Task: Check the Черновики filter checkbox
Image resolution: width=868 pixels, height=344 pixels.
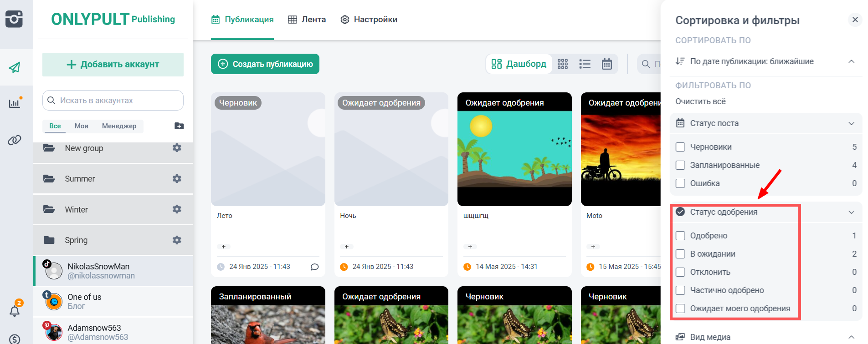Action: click(680, 147)
